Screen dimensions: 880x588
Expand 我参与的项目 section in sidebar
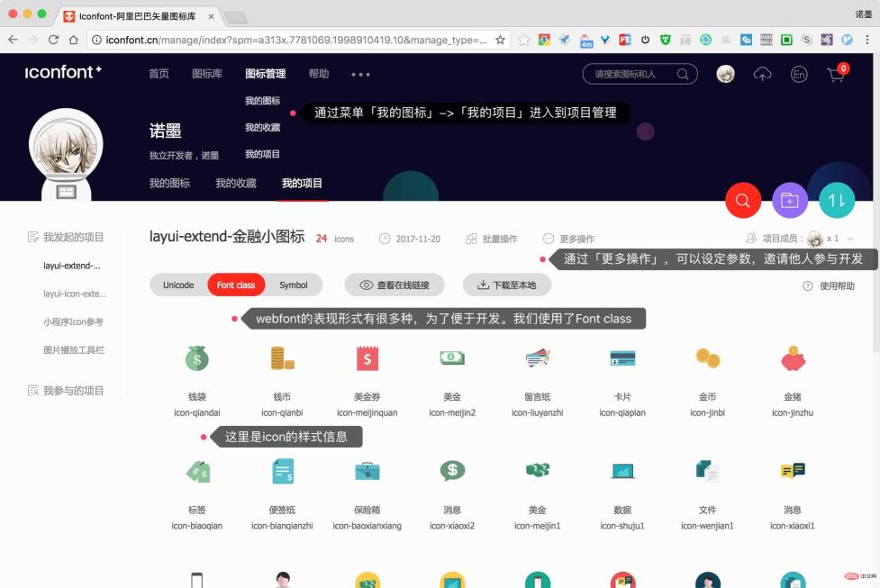point(66,391)
